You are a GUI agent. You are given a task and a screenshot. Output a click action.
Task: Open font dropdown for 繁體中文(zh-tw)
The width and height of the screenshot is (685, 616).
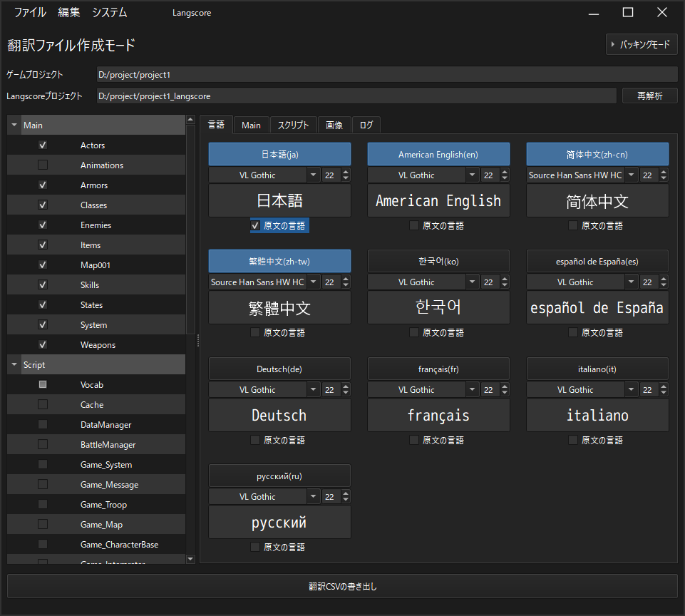coord(313,282)
